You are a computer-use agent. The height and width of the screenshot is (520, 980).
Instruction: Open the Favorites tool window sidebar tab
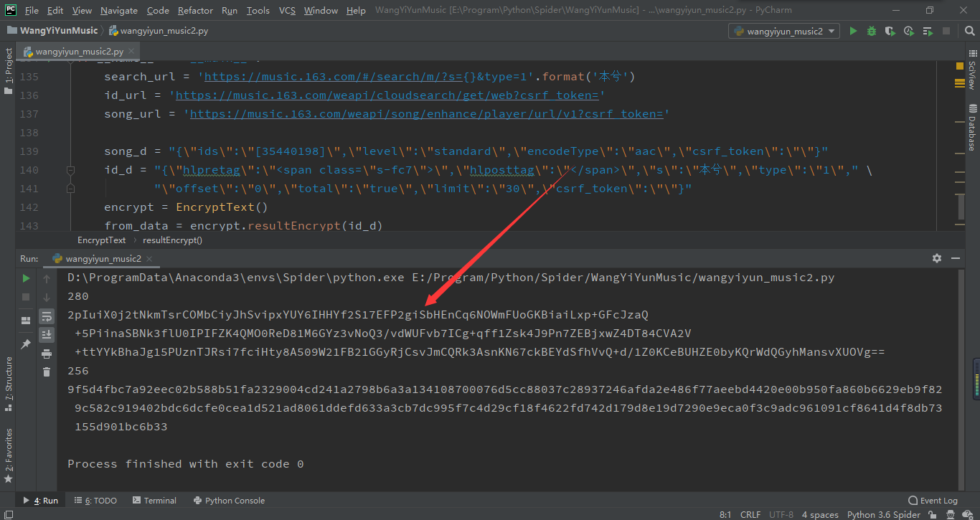(x=8, y=455)
